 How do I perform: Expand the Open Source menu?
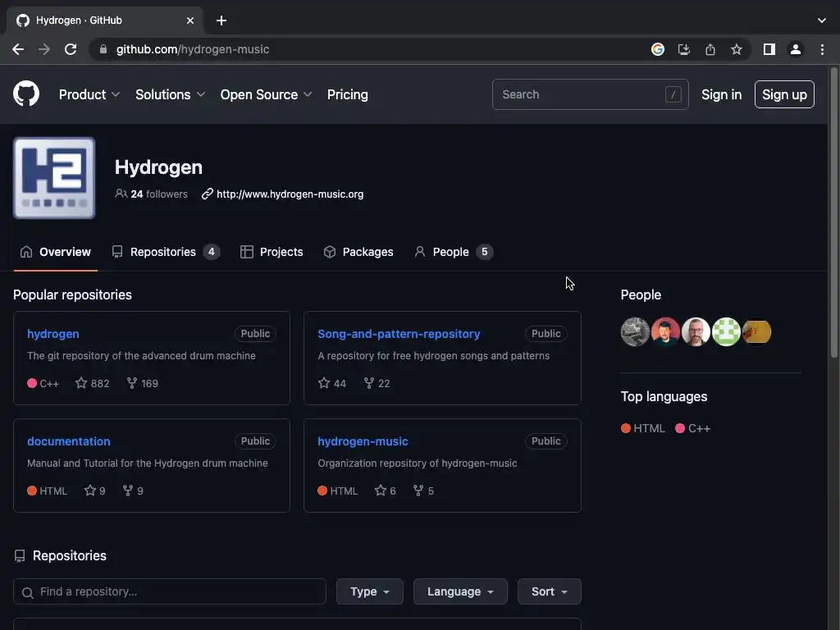click(266, 94)
